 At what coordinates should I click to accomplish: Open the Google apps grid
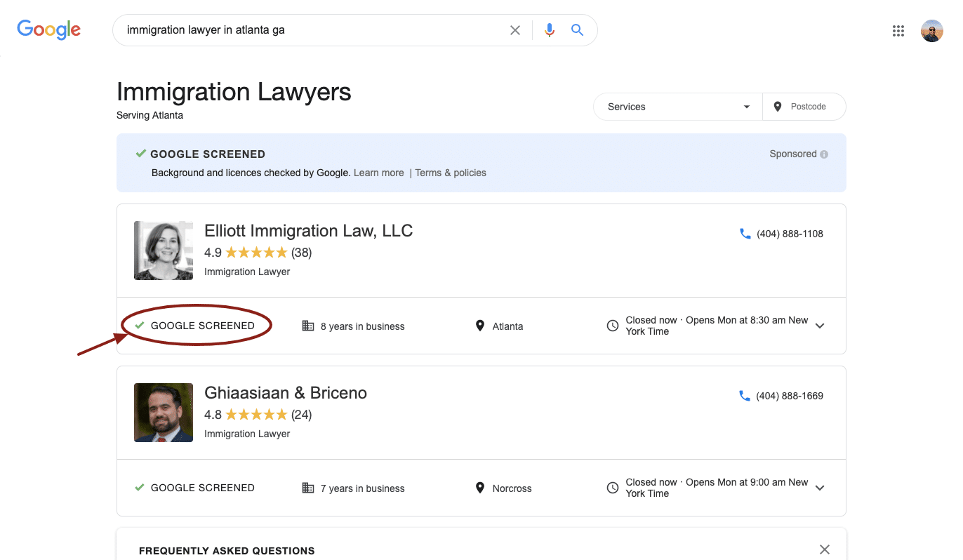point(898,31)
